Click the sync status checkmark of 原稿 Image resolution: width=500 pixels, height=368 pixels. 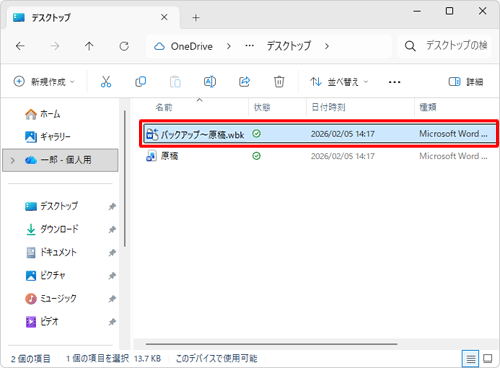click(x=256, y=156)
